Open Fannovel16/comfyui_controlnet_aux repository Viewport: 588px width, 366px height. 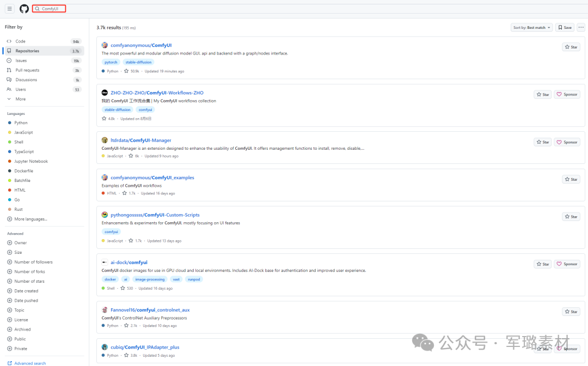(x=150, y=310)
